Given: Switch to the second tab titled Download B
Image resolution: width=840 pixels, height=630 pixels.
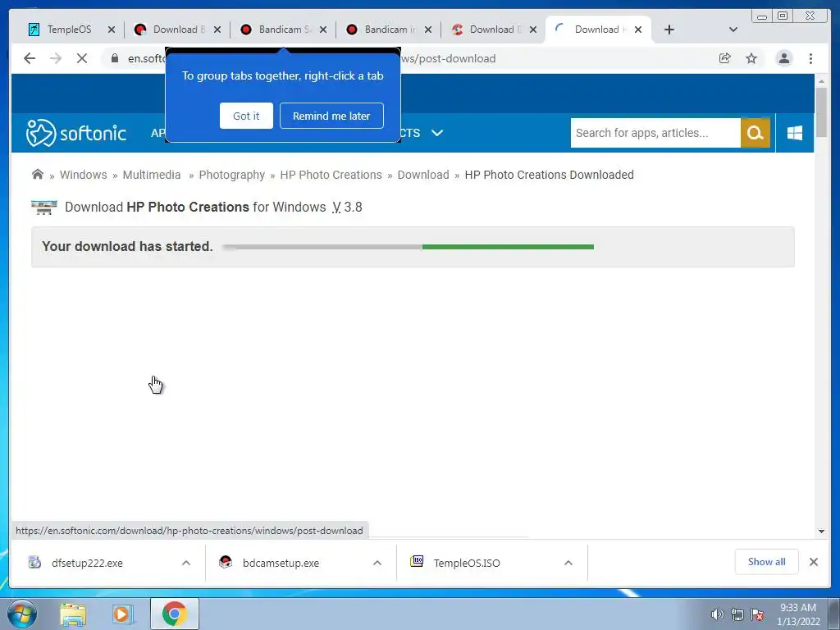Looking at the screenshot, I should coord(177,30).
